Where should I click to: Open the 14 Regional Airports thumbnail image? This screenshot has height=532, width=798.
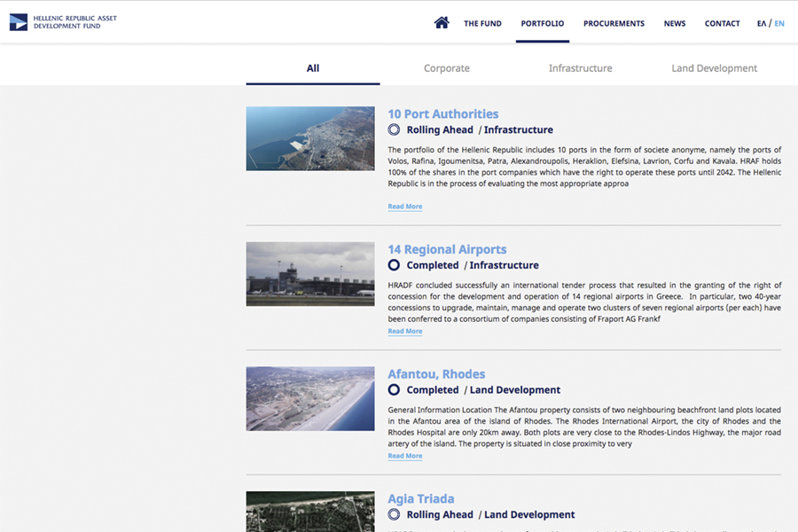tap(309, 274)
